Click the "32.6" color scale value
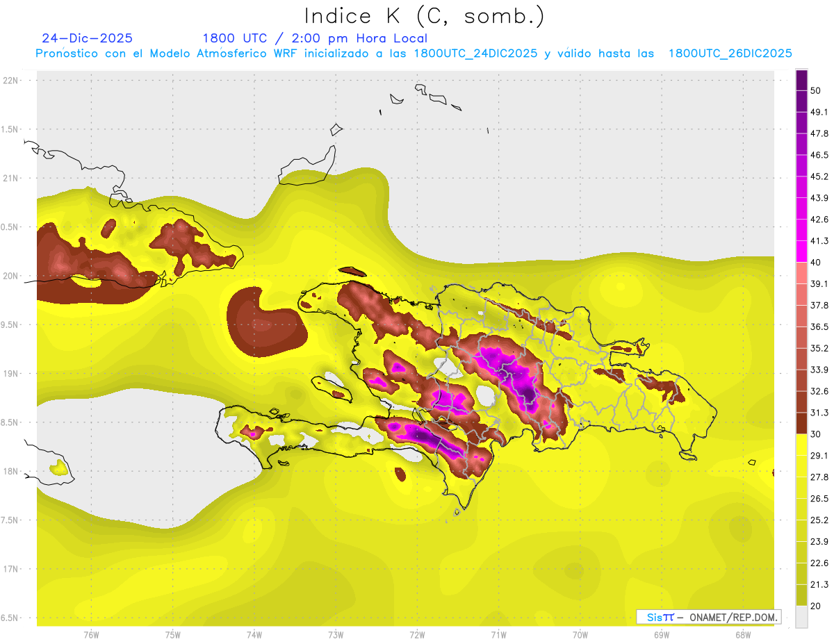Image resolution: width=834 pixels, height=644 pixels. [819, 391]
